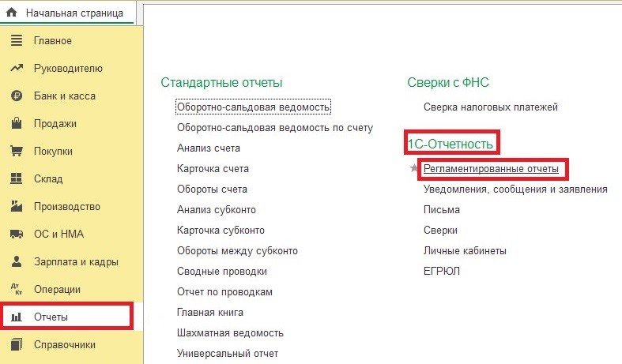The image size is (622, 364).
Task: Open the ЕГРЮЛ link
Action: click(442, 271)
